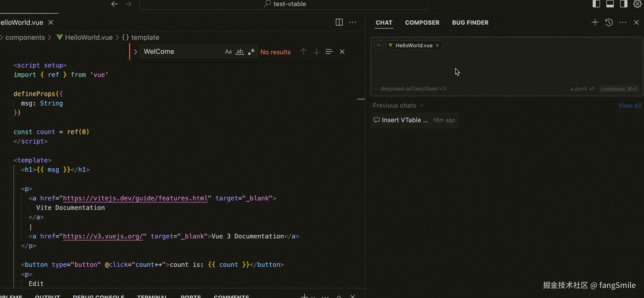Toggle Match Case in the find widget
The image size is (644, 298).
point(228,52)
